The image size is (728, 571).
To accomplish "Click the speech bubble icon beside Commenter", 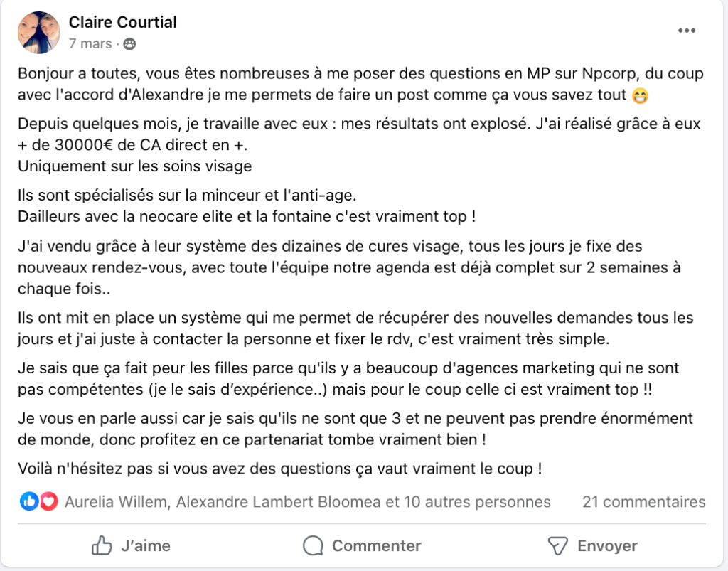I will coord(314,545).
